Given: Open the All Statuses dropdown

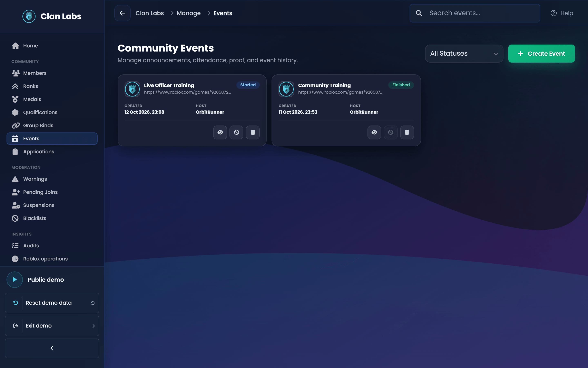Looking at the screenshot, I should pyautogui.click(x=464, y=54).
